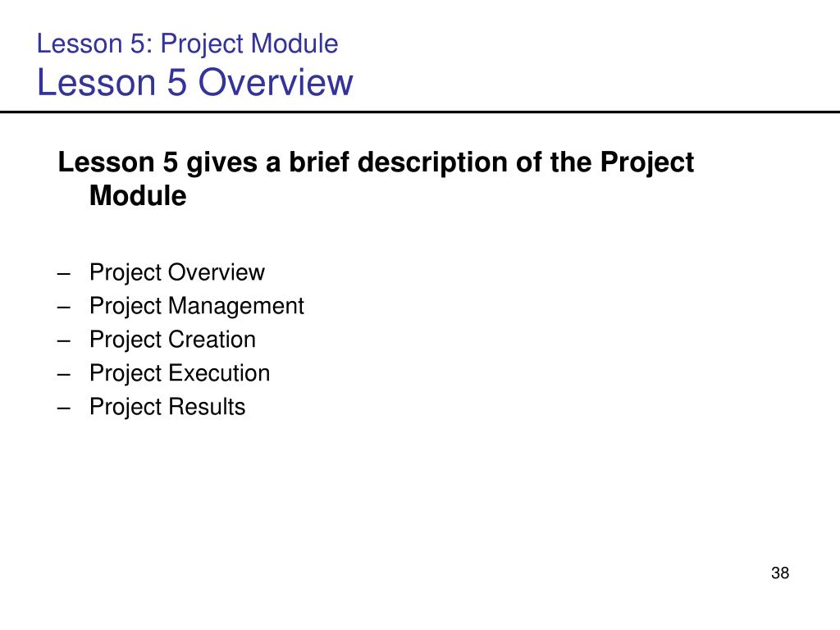This screenshot has width=840, height=630.
Task: Select the word 'brief' in bold sentence
Action: [319, 162]
